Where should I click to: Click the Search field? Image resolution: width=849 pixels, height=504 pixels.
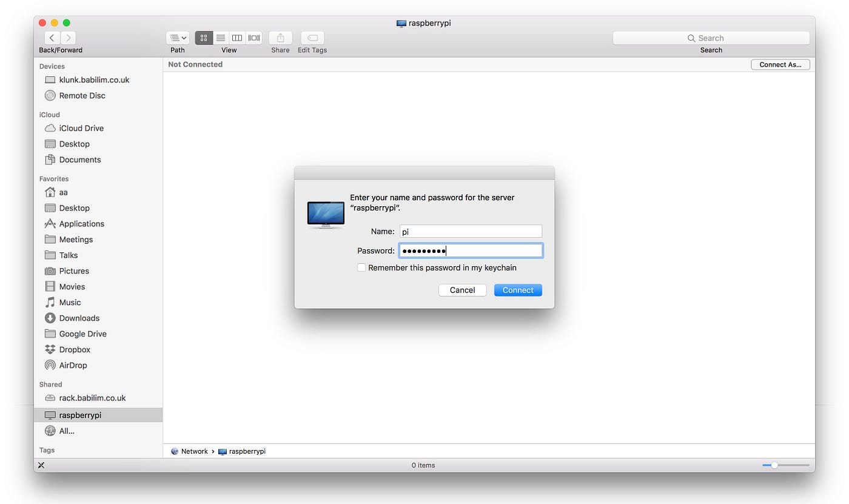pyautogui.click(x=711, y=38)
